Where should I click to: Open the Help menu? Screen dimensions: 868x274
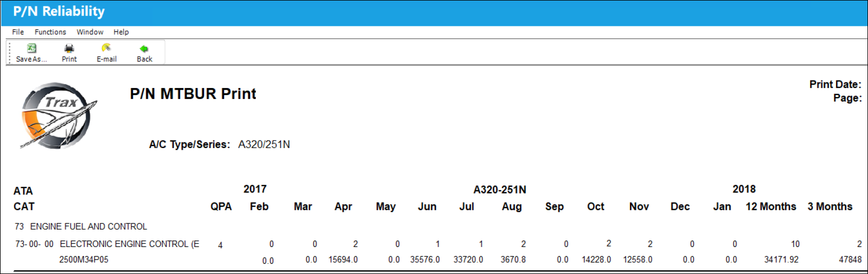pos(121,32)
